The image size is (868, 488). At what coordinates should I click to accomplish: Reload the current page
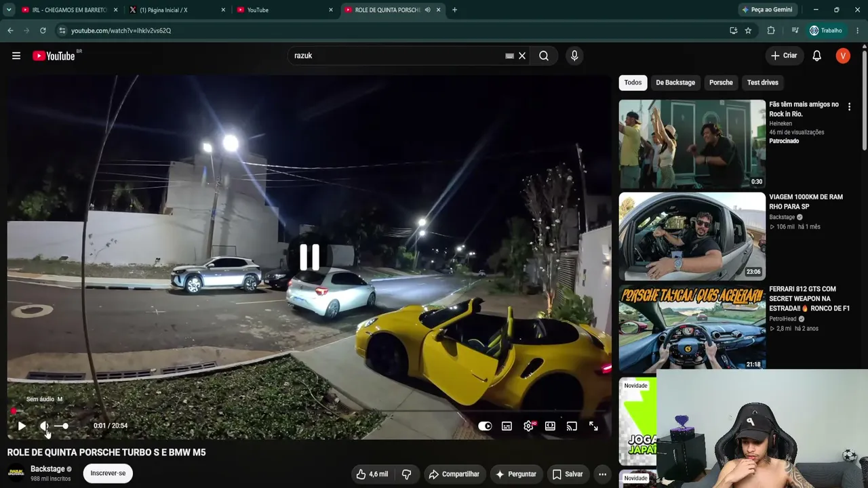(43, 30)
